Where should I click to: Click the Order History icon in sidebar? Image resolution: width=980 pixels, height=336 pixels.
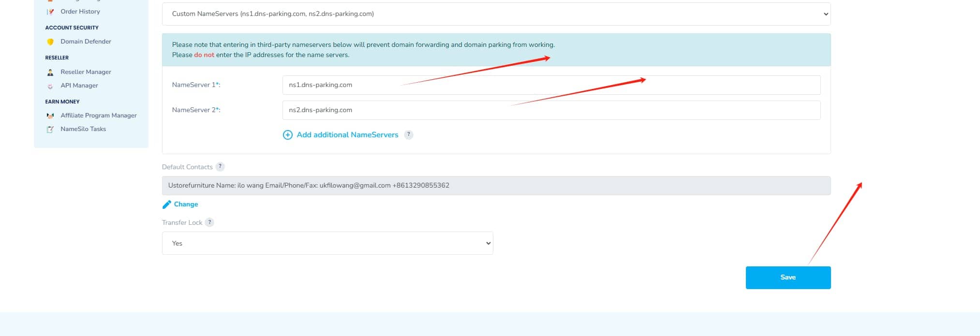[x=50, y=12]
